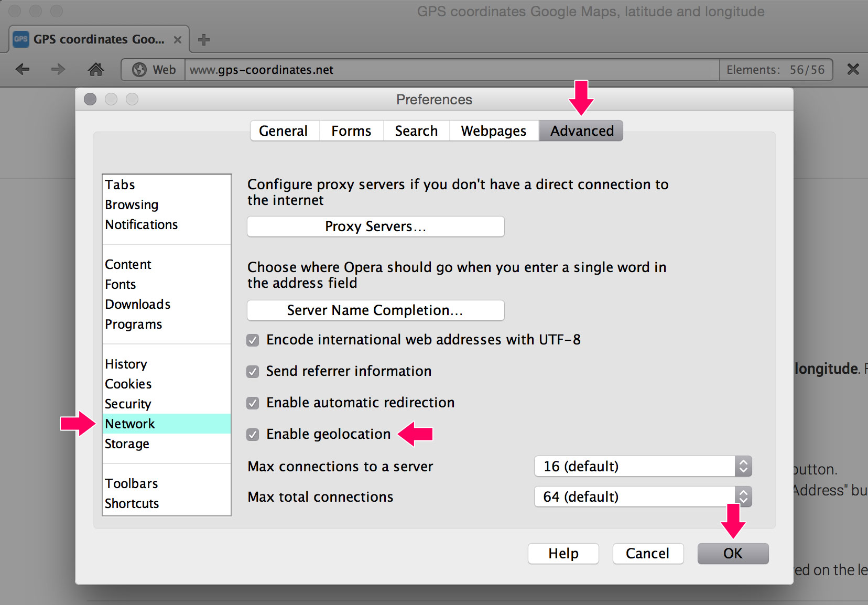Select Storage in the settings list
868x605 pixels.
coord(167,444)
